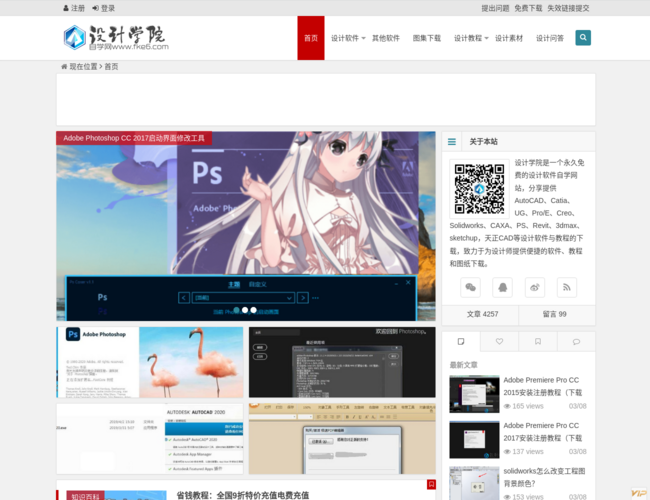Open the WeChat social icon
The width and height of the screenshot is (650, 500).
pyautogui.click(x=471, y=287)
